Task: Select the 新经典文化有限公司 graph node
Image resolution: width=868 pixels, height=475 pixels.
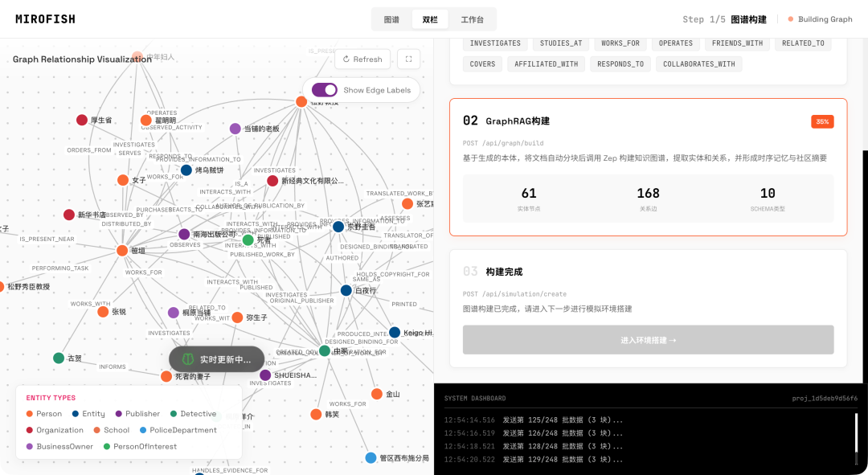Action: 272,181
